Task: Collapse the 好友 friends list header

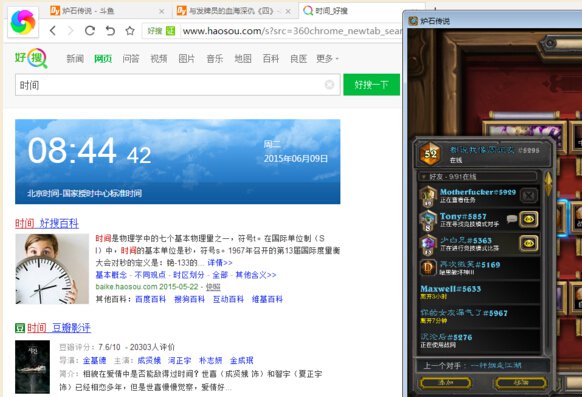Action: click(478, 177)
